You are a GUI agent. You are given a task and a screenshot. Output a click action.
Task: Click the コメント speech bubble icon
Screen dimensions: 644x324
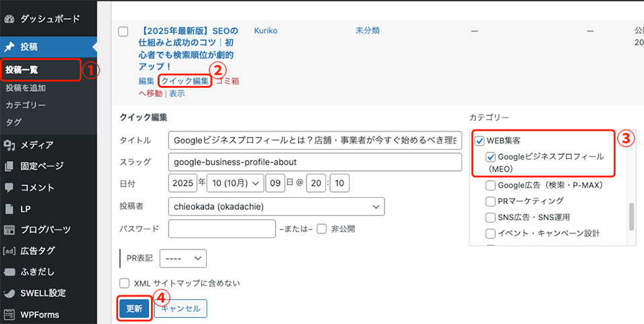pyautogui.click(x=9, y=188)
